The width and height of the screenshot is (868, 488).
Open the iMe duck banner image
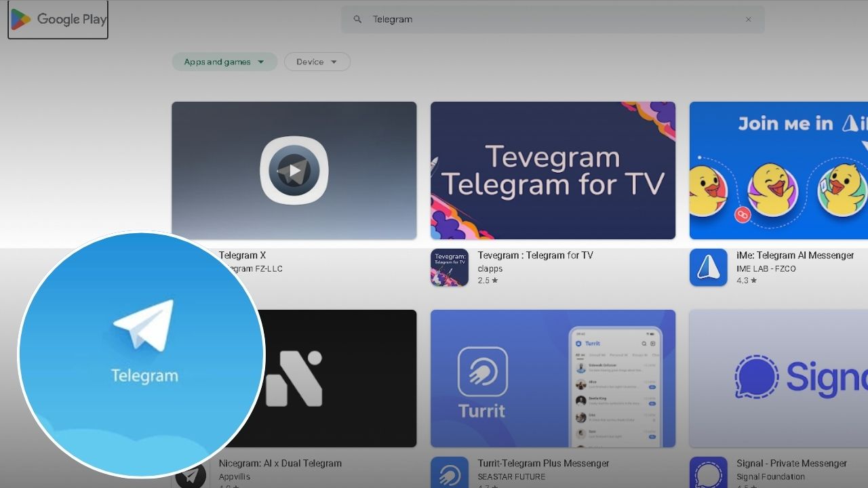(778, 171)
